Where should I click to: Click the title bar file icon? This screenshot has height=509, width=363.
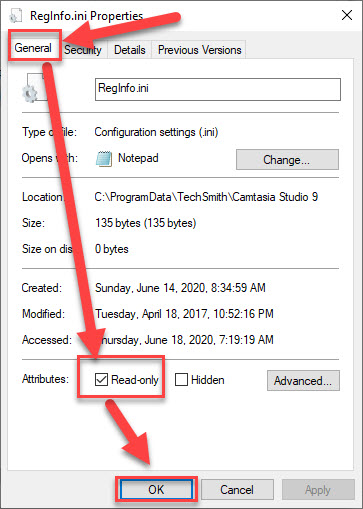coord(15,15)
